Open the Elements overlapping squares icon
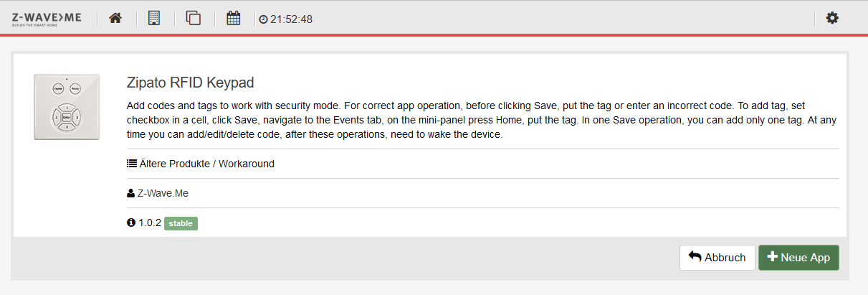 (x=194, y=18)
